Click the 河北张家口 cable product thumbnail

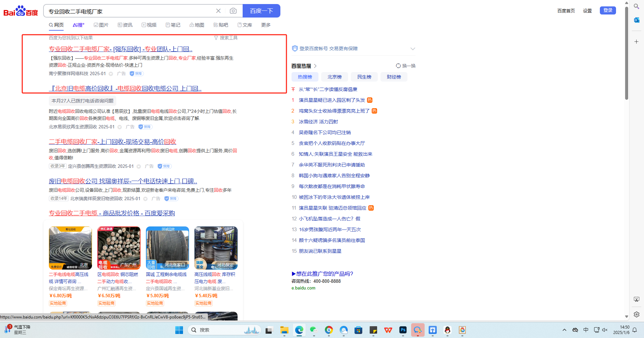(x=167, y=248)
